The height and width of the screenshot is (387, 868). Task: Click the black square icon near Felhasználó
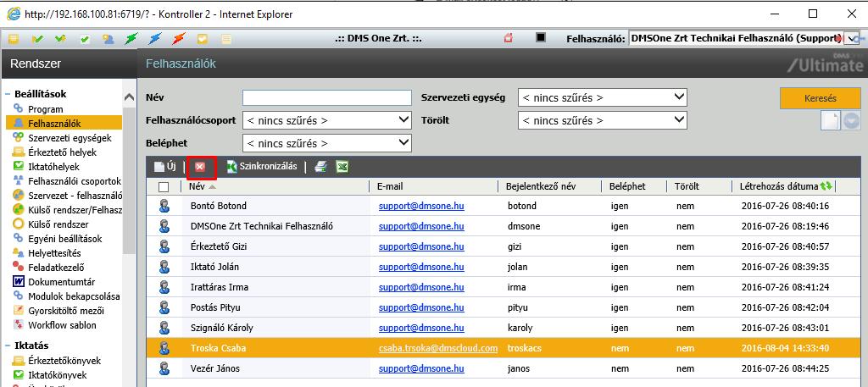(541, 37)
